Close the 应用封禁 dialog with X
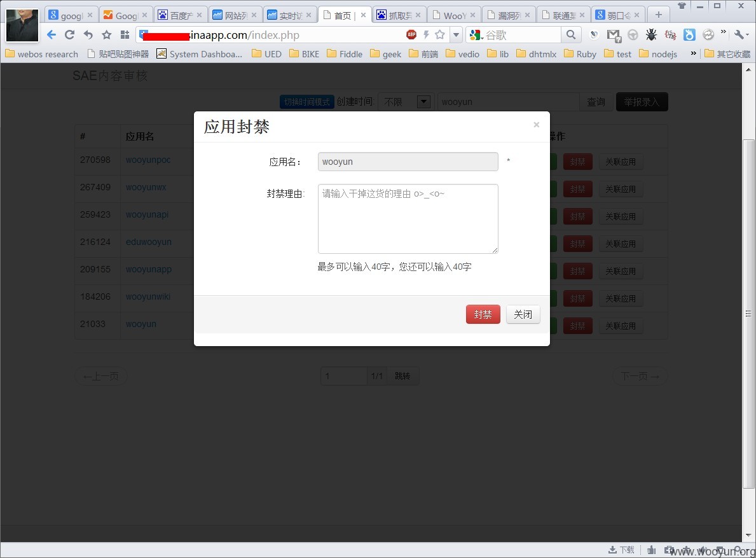Viewport: 756px width, 558px height. (536, 125)
